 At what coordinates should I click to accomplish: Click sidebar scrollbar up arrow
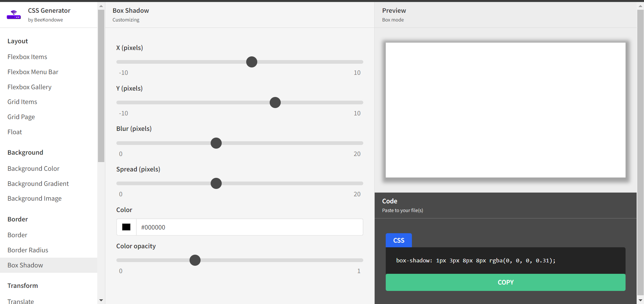point(101,6)
